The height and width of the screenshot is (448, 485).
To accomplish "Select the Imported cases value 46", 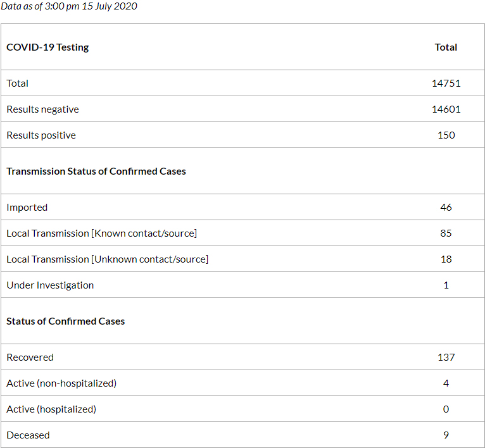I will tap(446, 208).
